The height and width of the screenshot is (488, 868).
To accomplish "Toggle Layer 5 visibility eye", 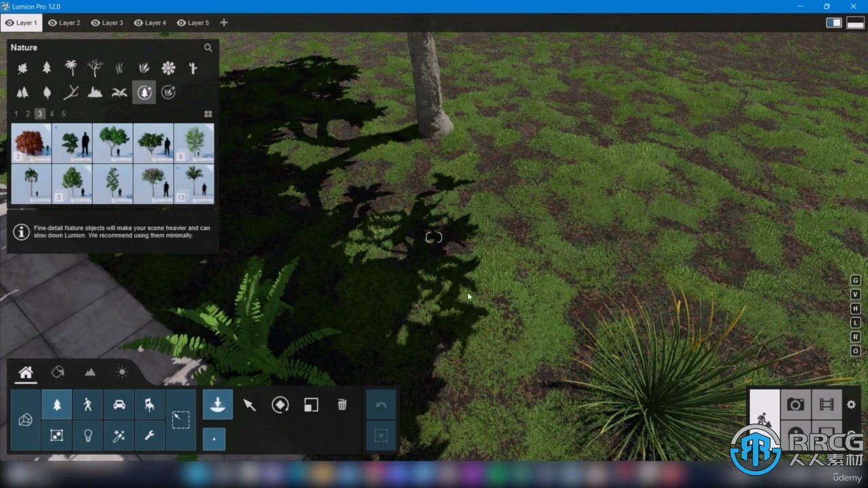I will click(181, 22).
